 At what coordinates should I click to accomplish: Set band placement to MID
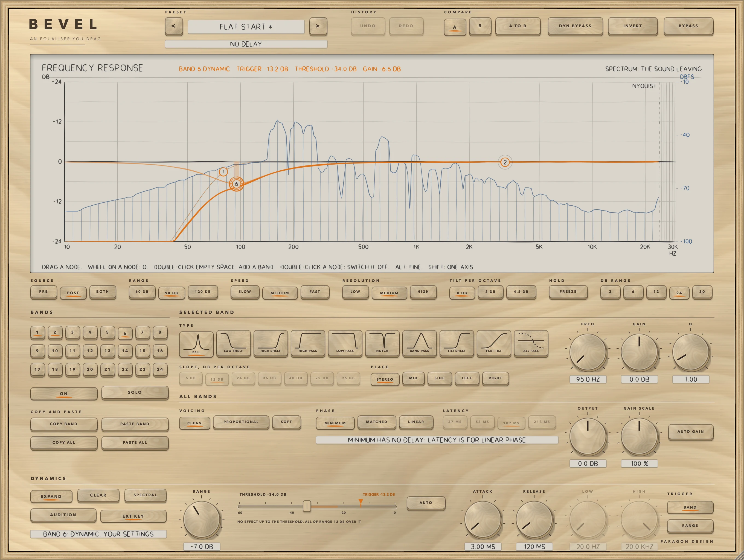tap(413, 378)
